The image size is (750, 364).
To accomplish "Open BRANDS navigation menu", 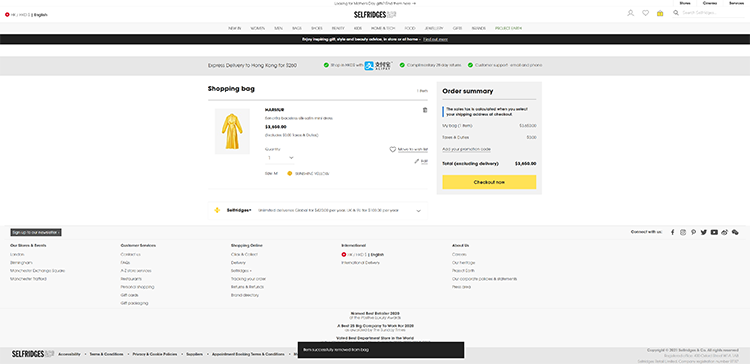I will 478,29.
